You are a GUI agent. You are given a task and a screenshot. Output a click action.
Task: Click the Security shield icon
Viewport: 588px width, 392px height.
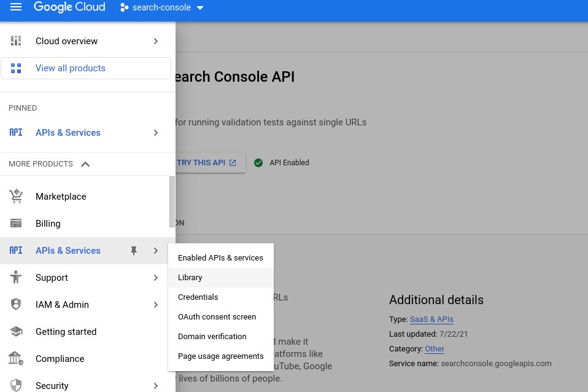[x=16, y=385]
